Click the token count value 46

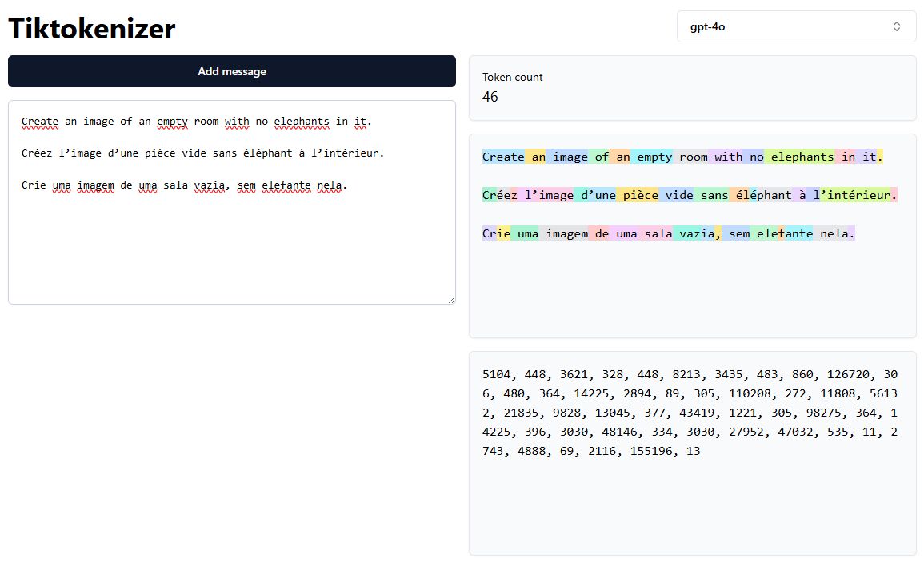[x=490, y=97]
